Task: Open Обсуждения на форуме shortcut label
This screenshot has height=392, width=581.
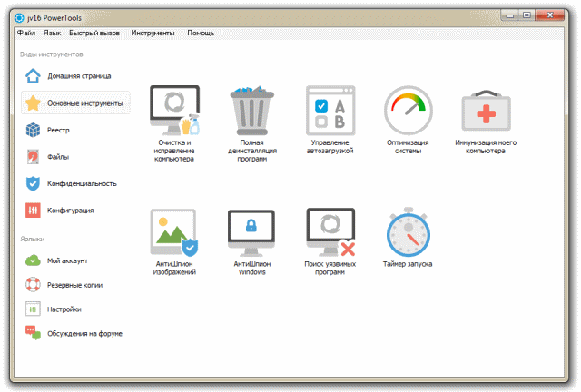Action: (84, 333)
